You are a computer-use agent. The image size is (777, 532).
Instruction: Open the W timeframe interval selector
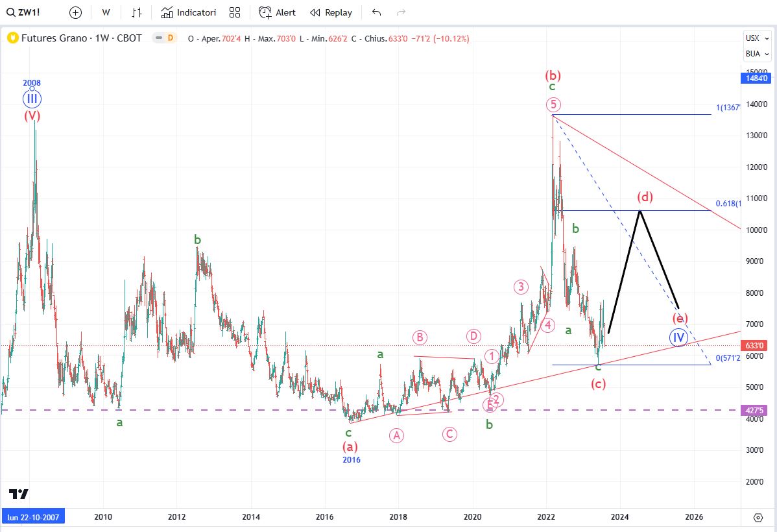tap(106, 12)
